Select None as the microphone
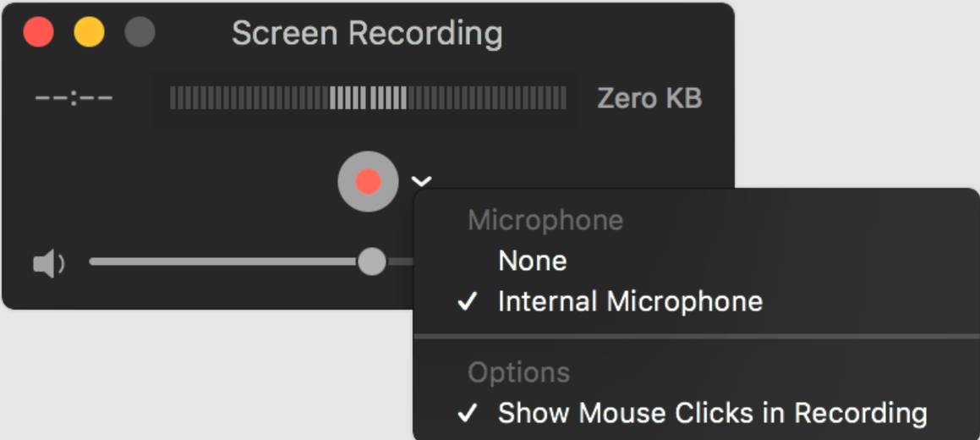The image size is (980, 440). point(533,261)
